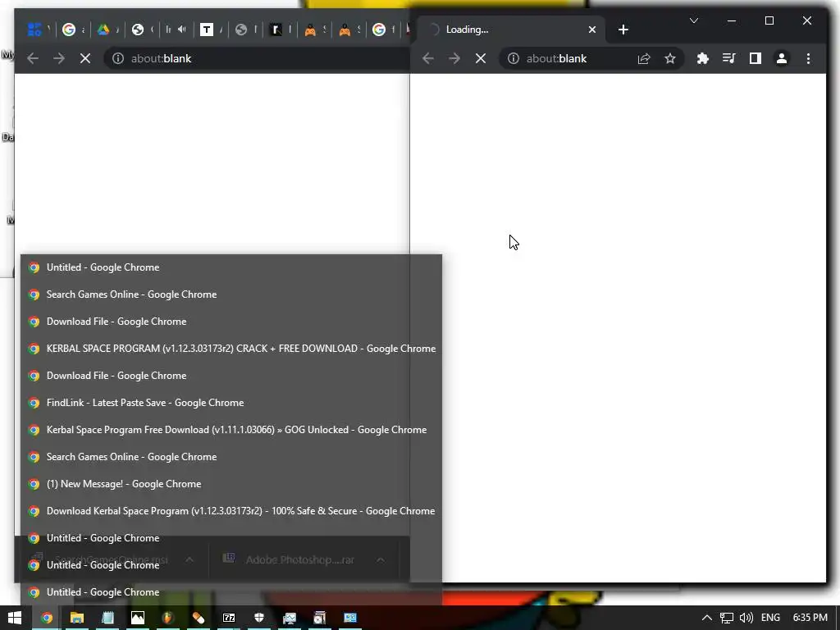Image resolution: width=840 pixels, height=630 pixels.
Task: Open FL Studio fruit icon on taskbar
Action: tap(168, 618)
